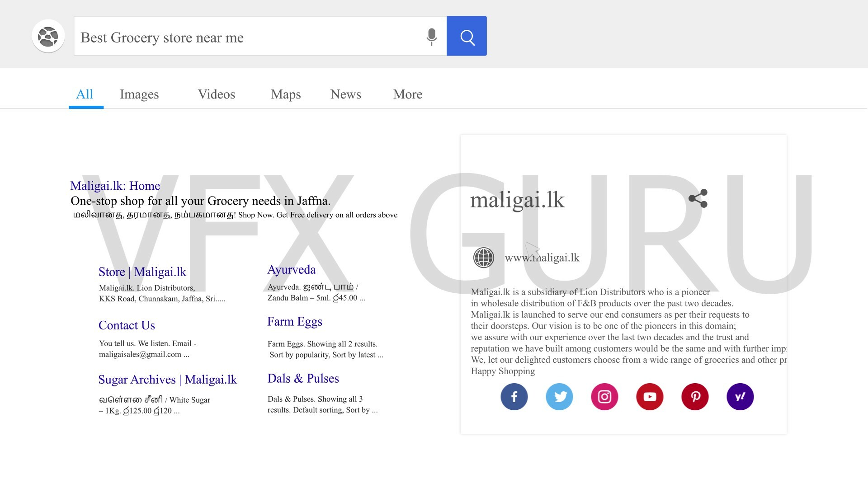
Task: Open the Pinterest social icon
Action: click(695, 397)
